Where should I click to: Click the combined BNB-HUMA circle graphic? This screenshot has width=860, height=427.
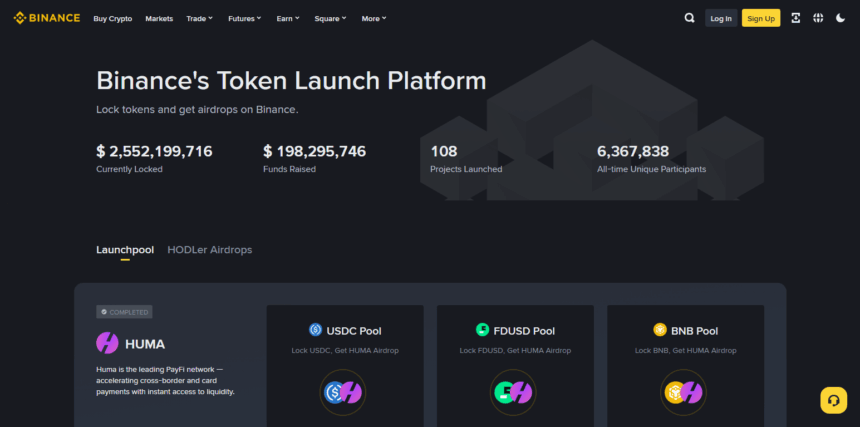coord(683,392)
